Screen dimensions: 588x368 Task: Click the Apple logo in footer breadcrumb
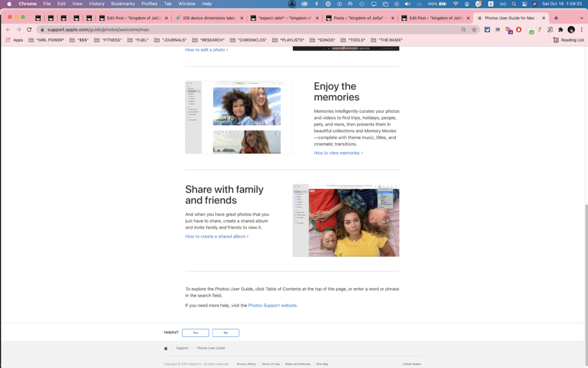pos(166,348)
